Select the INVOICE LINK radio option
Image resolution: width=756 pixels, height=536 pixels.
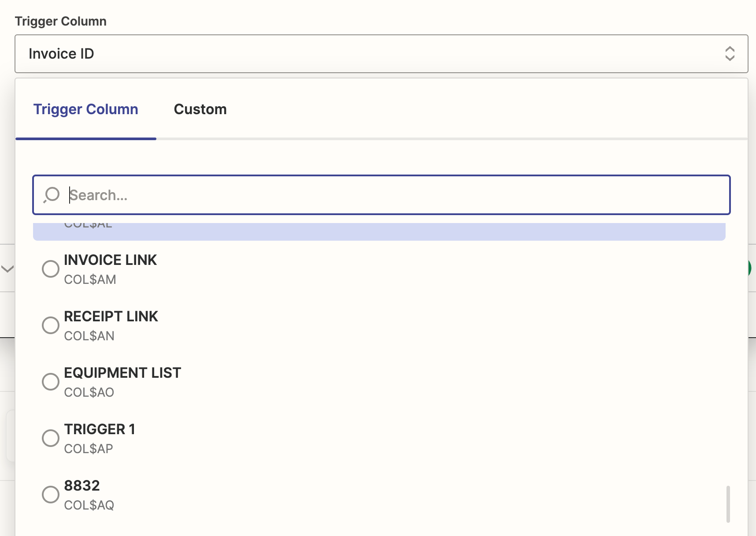(51, 268)
